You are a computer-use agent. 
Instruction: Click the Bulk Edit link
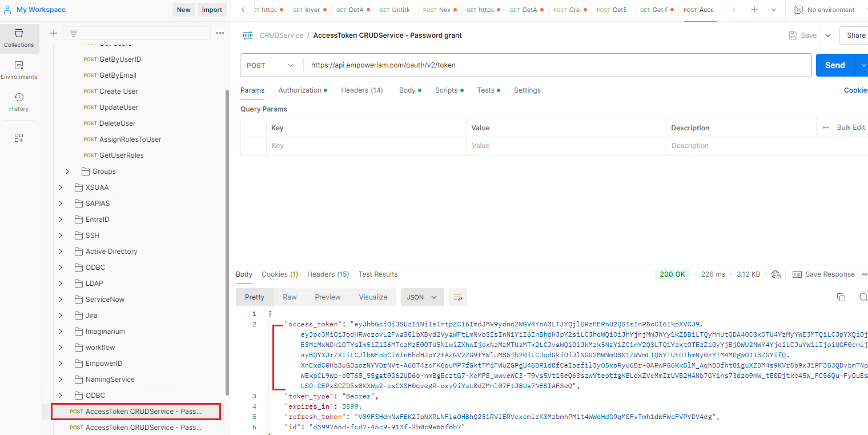pyautogui.click(x=851, y=127)
